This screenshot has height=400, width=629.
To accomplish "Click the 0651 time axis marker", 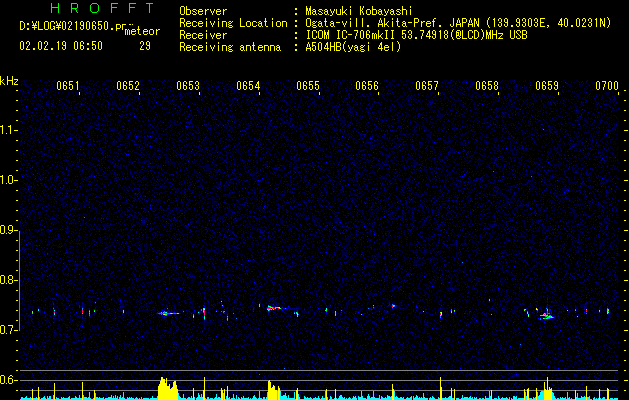I will tap(68, 86).
